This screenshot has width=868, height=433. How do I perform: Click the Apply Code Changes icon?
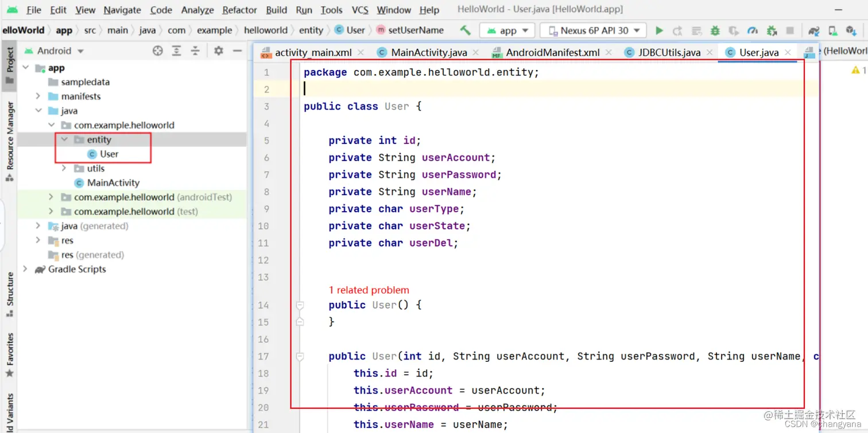(x=696, y=30)
